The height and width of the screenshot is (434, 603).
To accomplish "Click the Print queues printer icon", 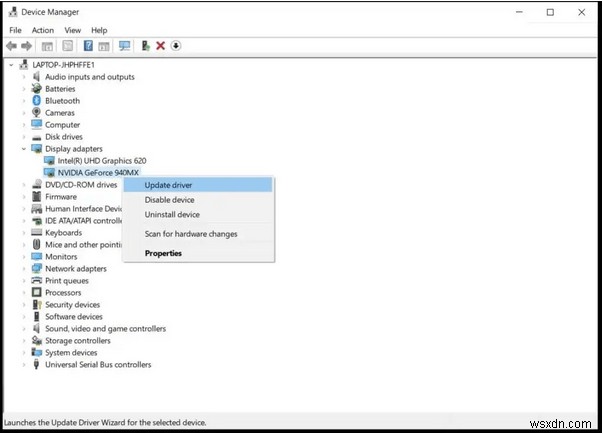I will click(37, 281).
